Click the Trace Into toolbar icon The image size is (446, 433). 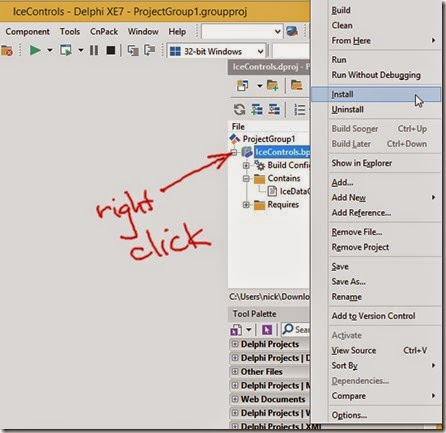[x=133, y=51]
